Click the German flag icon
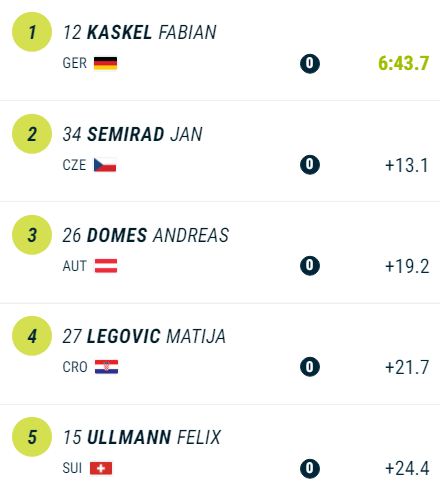 105,63
